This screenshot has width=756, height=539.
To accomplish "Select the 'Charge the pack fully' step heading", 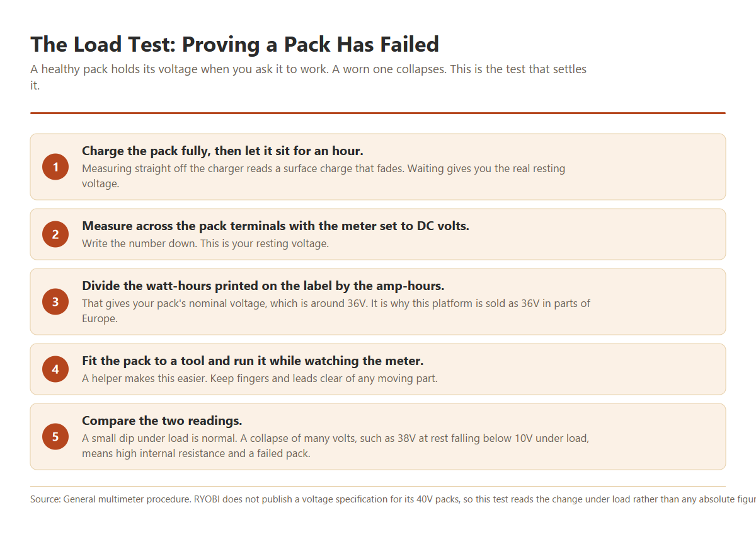I will click(222, 151).
